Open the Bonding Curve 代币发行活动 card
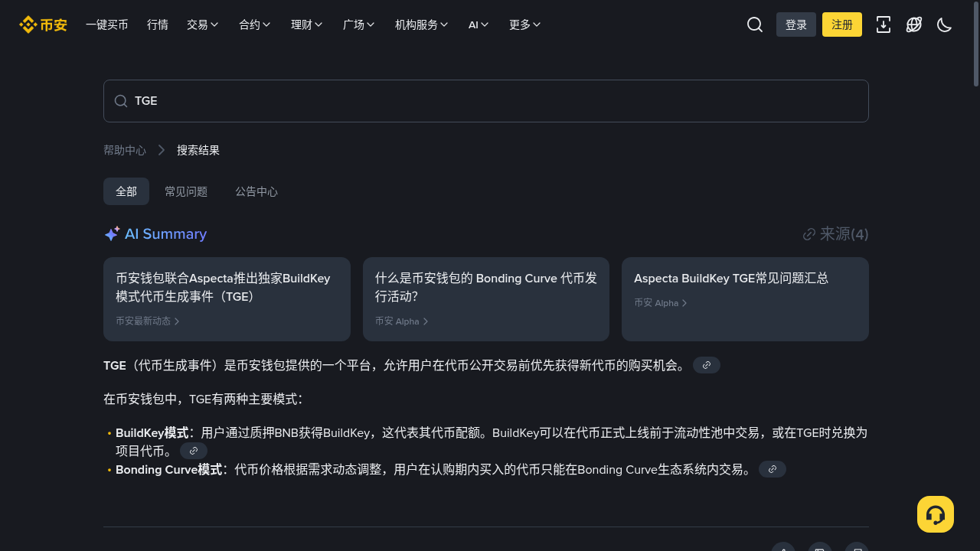 coord(486,299)
